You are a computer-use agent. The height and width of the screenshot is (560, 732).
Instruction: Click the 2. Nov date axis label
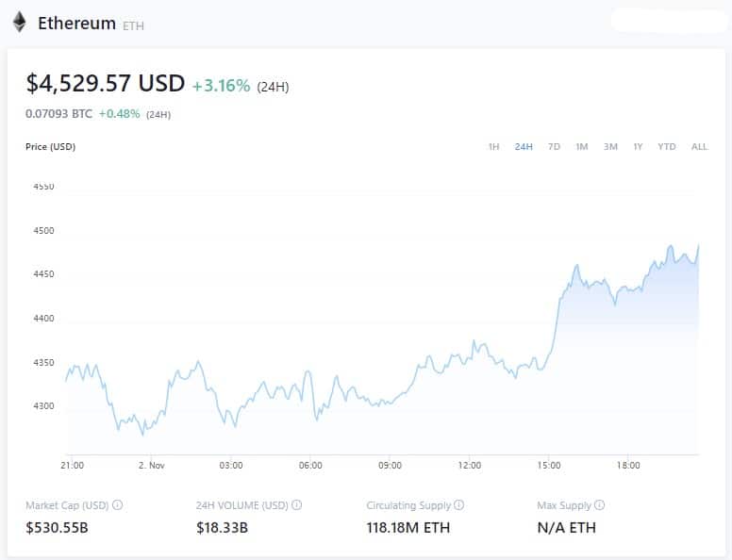[x=152, y=466]
